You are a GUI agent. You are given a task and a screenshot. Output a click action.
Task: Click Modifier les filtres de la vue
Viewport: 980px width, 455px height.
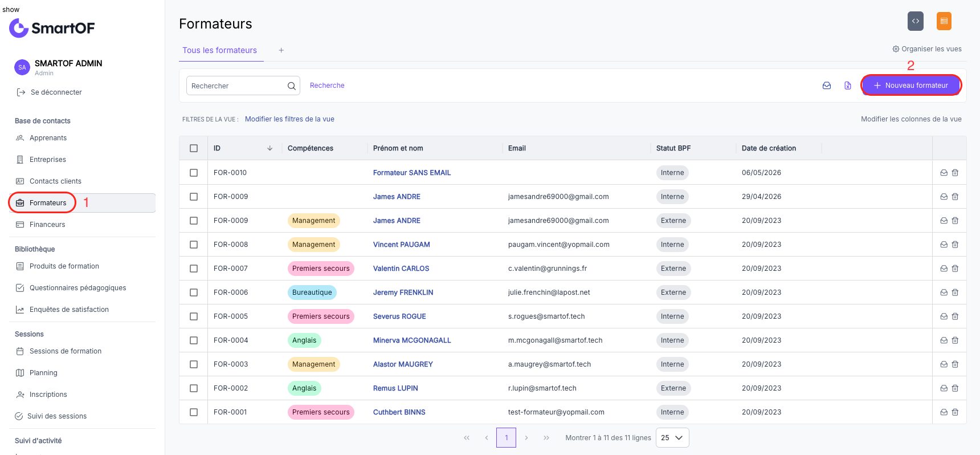[x=289, y=119]
